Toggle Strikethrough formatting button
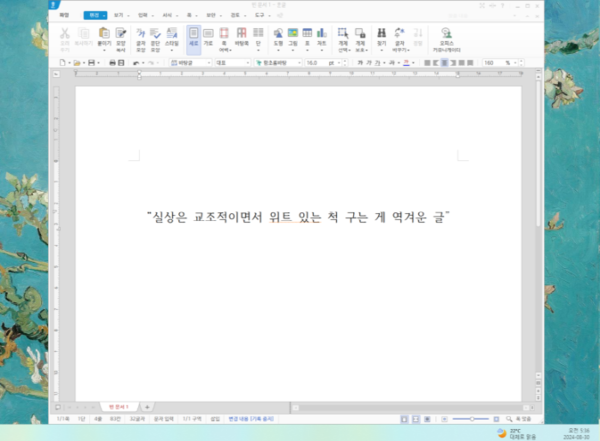The image size is (600, 441). pyautogui.click(x=392, y=62)
